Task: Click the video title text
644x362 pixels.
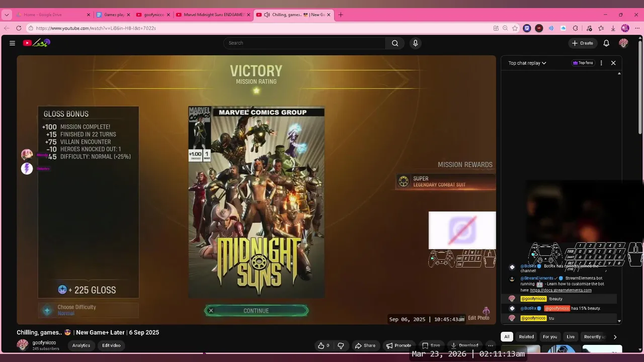Action: coord(88,332)
